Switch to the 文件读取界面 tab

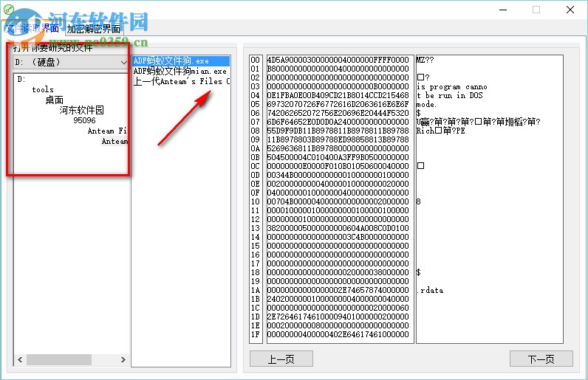[x=33, y=29]
